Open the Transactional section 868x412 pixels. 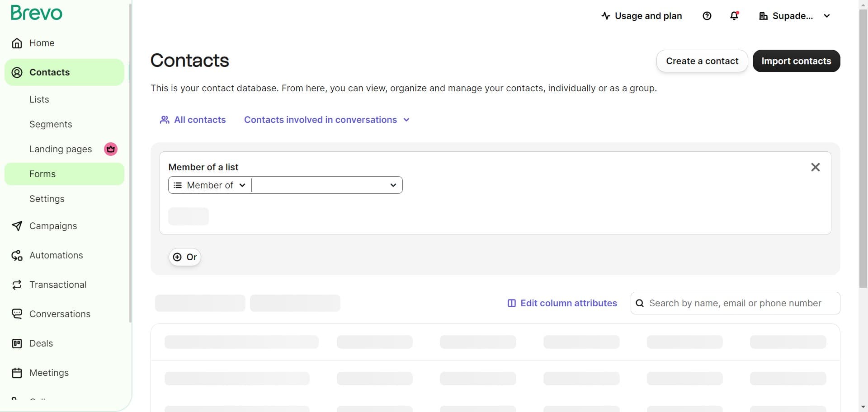click(x=57, y=285)
